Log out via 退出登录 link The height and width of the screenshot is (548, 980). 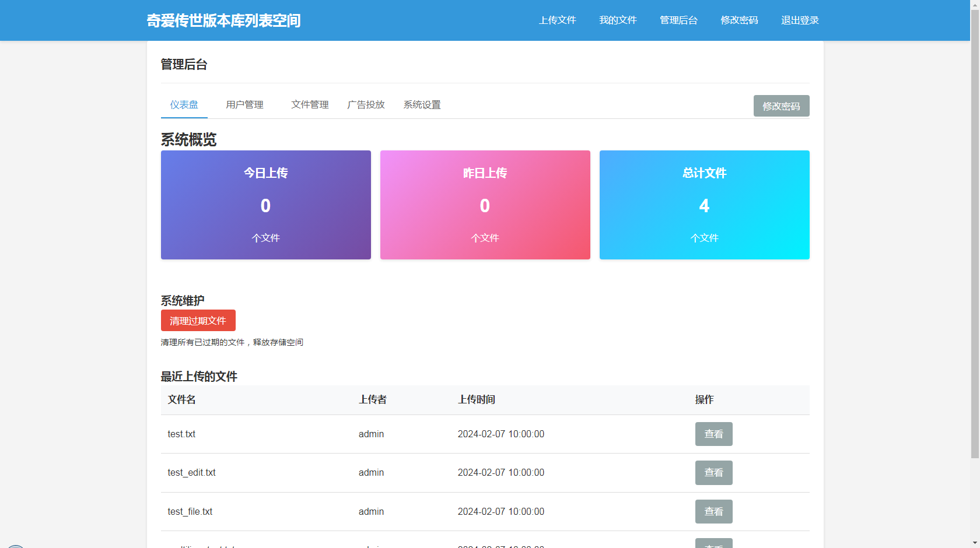[x=800, y=20]
